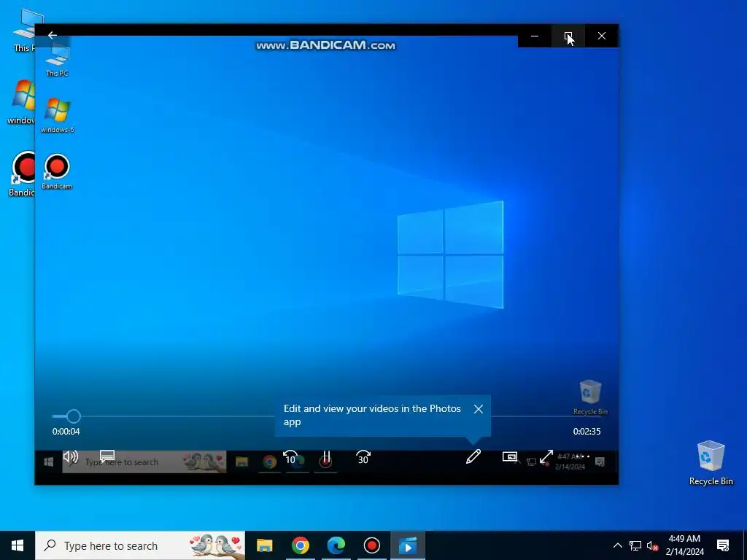Viewport: 747px width, 560px height.
Task: Mute the video with the player volume icon
Action: pyautogui.click(x=71, y=457)
